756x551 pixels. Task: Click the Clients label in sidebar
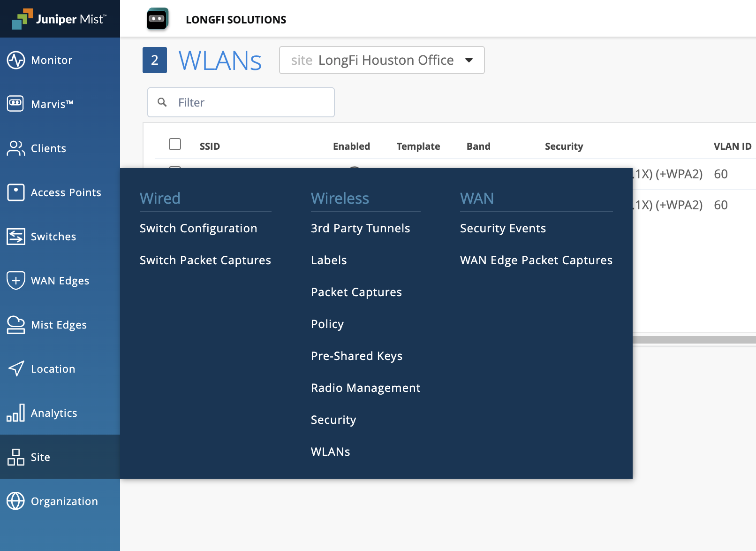(x=48, y=148)
